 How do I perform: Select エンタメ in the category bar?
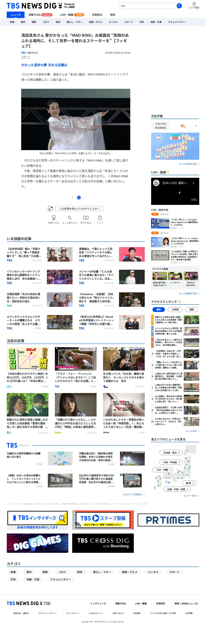[113, 22]
